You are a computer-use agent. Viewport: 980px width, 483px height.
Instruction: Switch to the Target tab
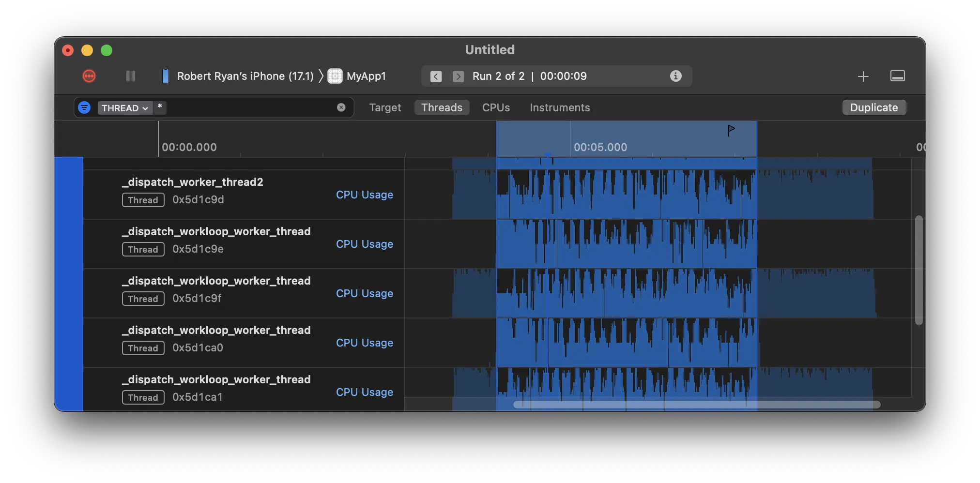[385, 107]
